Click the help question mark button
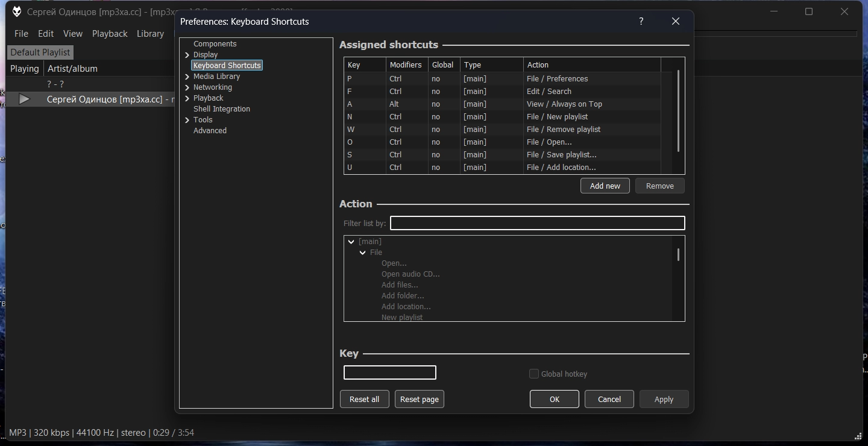The width and height of the screenshot is (868, 446). click(x=641, y=21)
